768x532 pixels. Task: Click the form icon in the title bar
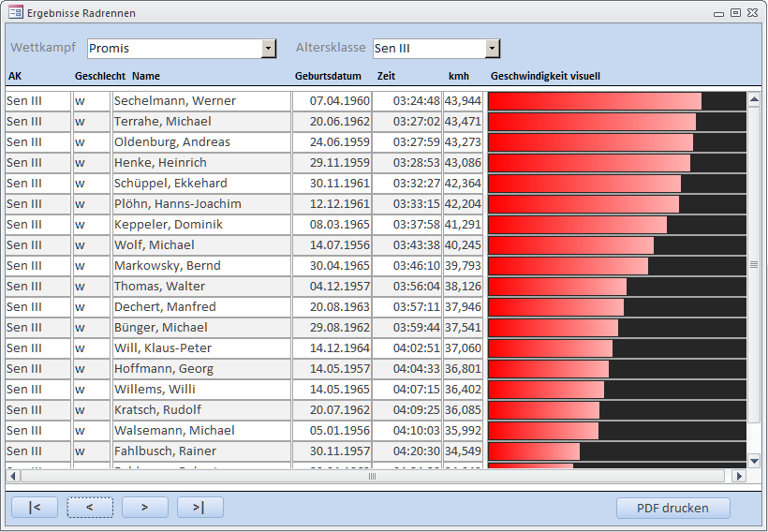click(x=16, y=13)
